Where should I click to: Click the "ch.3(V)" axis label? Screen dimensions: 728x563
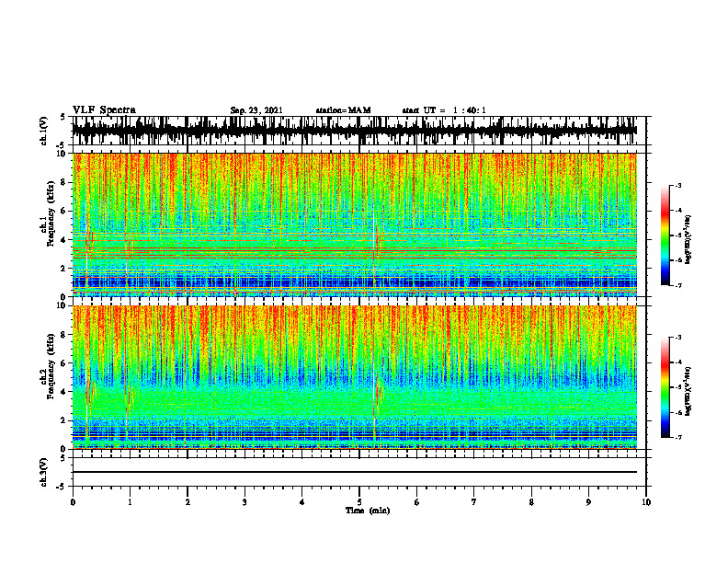44,472
